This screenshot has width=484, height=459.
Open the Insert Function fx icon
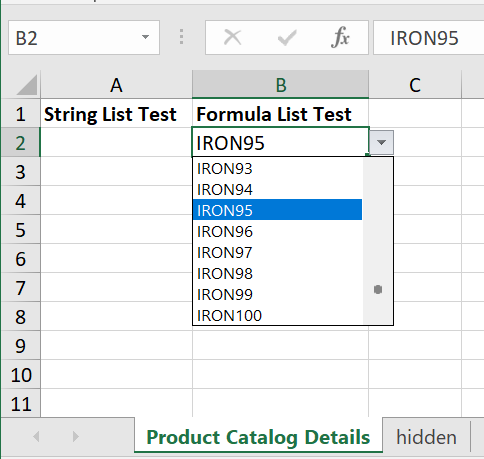[340, 37]
